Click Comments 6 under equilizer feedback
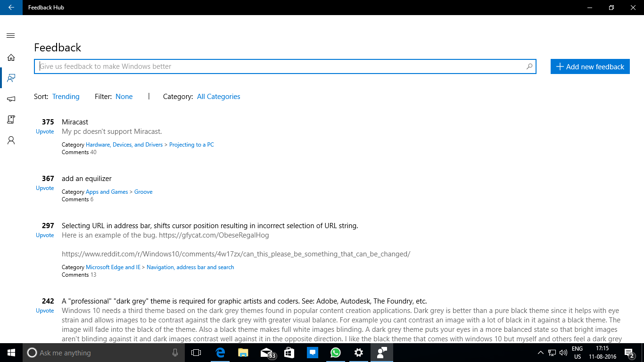The height and width of the screenshot is (362, 644). (x=77, y=199)
